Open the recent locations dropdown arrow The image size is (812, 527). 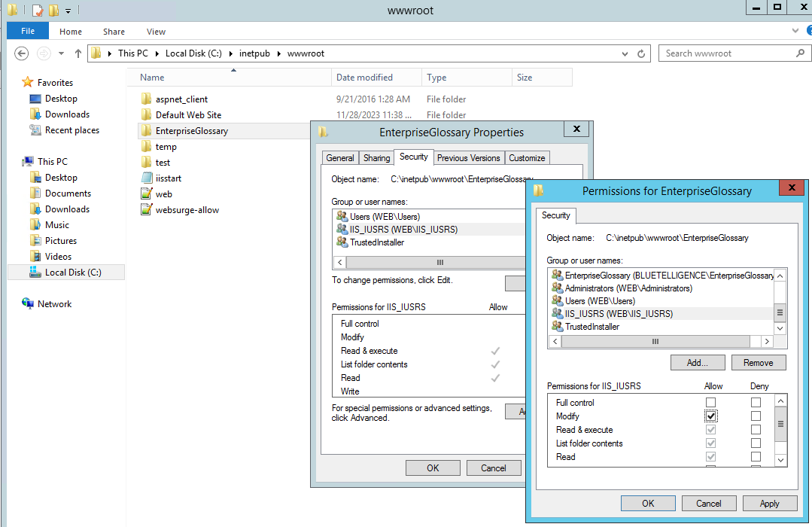pyautogui.click(x=61, y=53)
